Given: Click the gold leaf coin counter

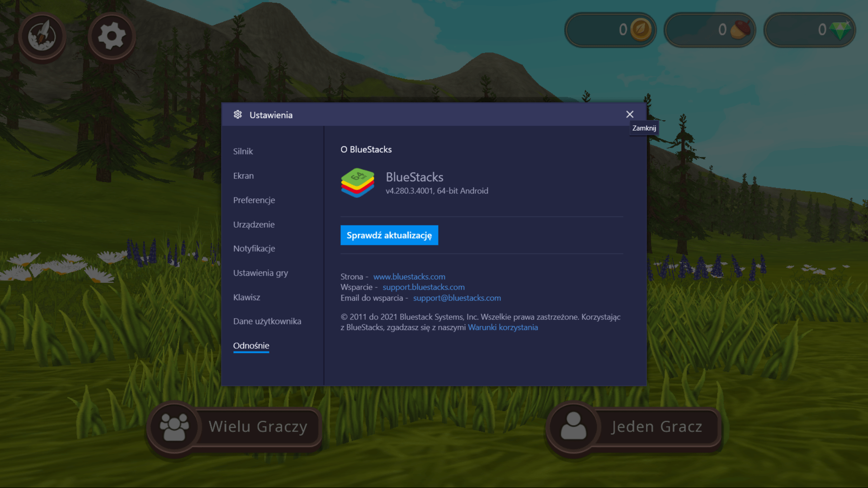Looking at the screenshot, I should tap(610, 30).
